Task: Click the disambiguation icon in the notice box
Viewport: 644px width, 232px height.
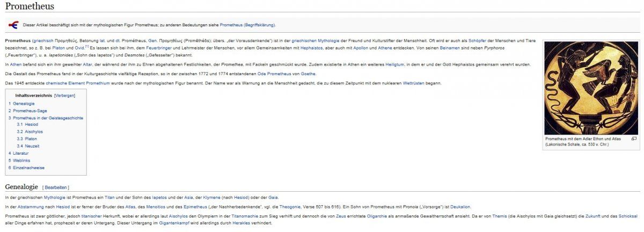Action: [x=13, y=25]
